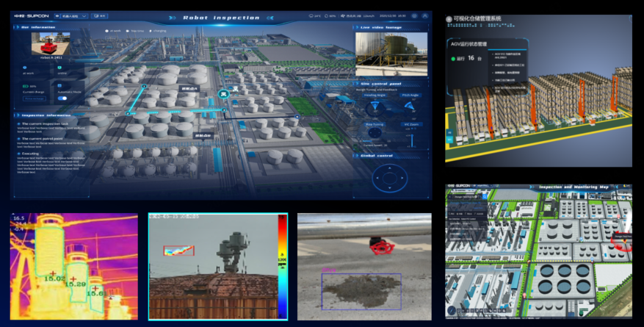Open the user profile icon in header

424,15
